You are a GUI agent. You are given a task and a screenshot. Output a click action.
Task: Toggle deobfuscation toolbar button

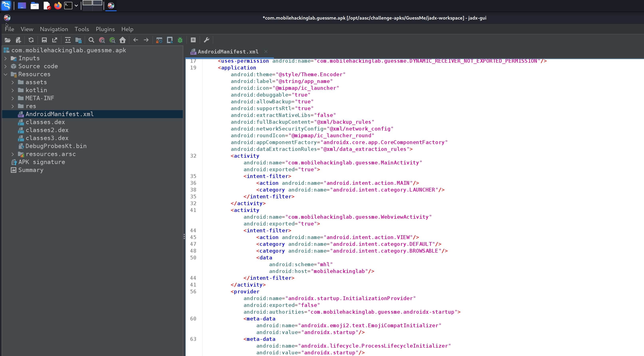[x=159, y=40]
